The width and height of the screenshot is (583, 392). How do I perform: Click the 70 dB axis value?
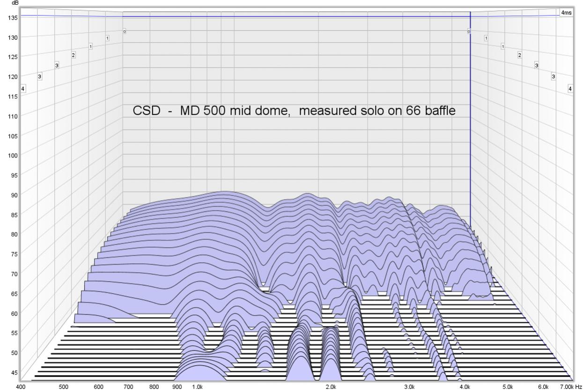point(15,274)
